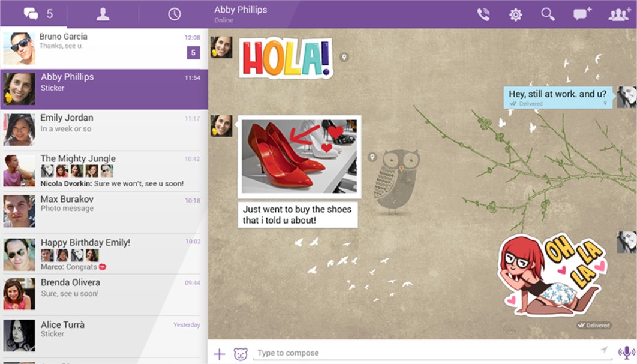Type in the compose message field
This screenshot has height=364, width=637.
point(420,353)
